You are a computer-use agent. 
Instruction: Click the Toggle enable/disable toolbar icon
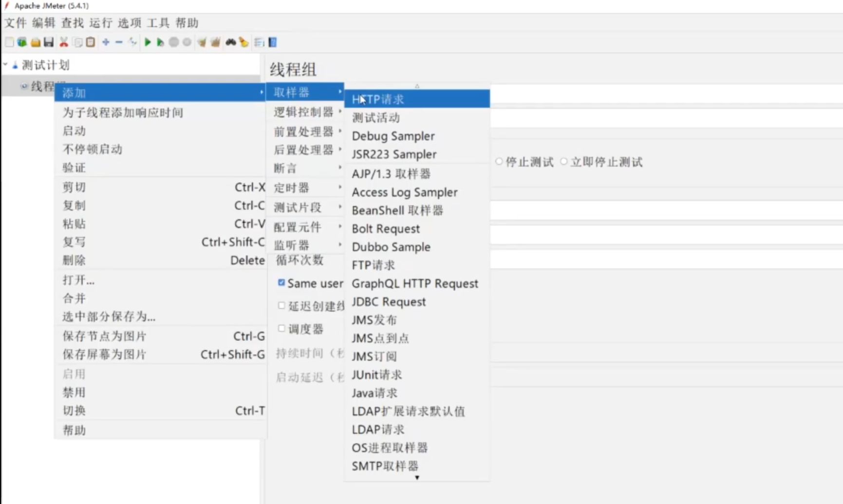132,42
